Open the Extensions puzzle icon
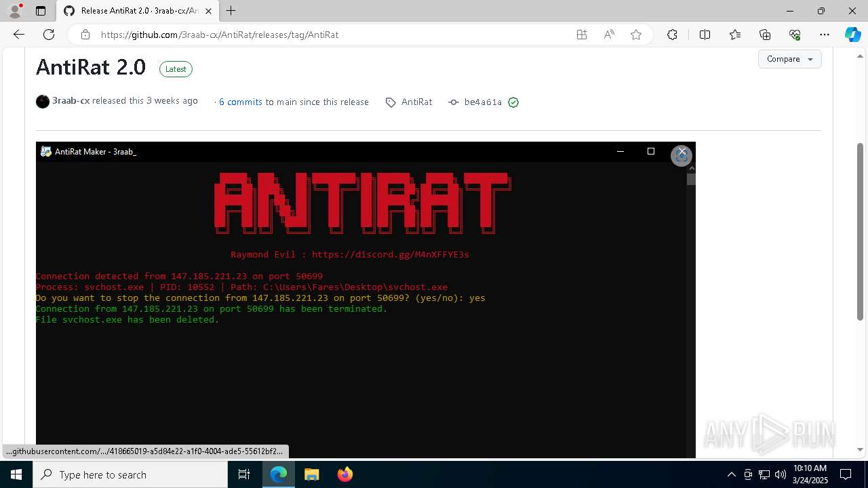 coord(672,35)
